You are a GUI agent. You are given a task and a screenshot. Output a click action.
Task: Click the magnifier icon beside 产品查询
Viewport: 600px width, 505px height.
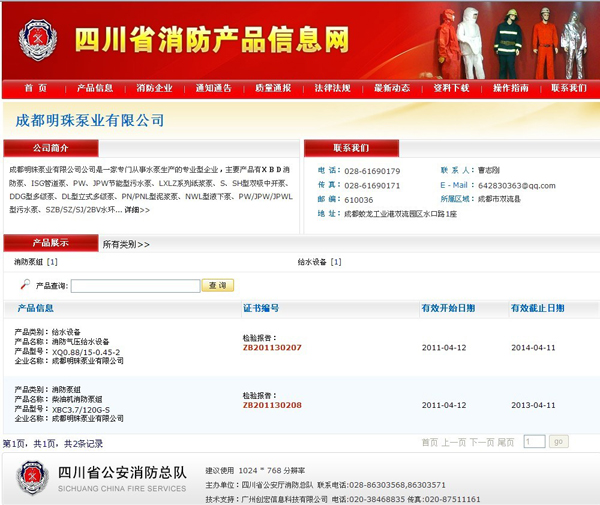point(25,284)
